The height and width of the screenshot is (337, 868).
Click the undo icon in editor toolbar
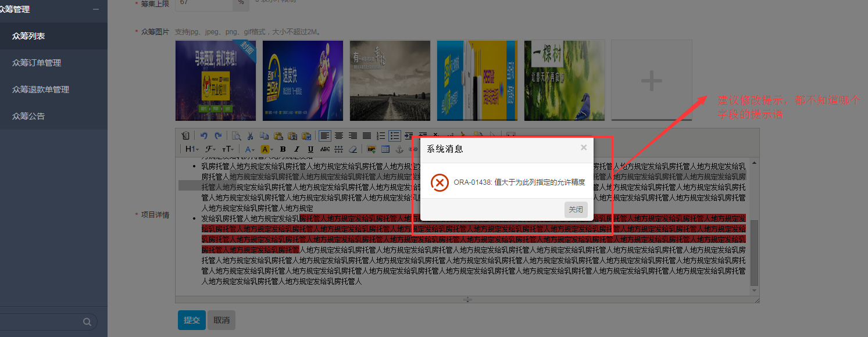click(x=203, y=135)
